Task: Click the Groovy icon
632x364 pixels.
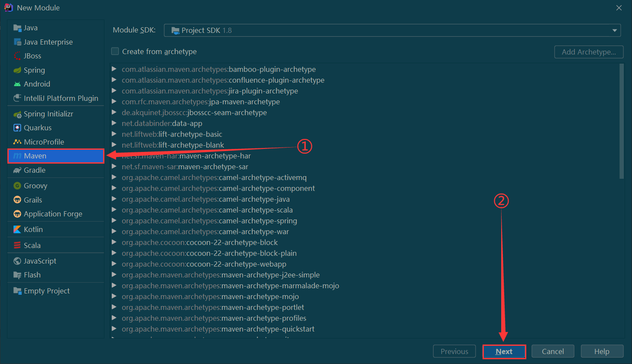Action: 17,186
